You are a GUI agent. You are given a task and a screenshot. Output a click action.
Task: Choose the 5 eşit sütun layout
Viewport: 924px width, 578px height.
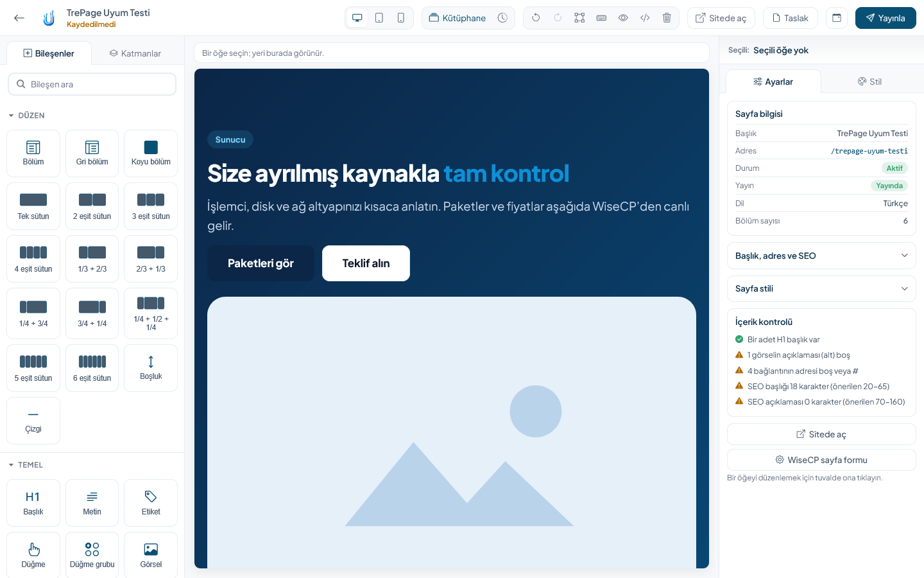(x=33, y=368)
